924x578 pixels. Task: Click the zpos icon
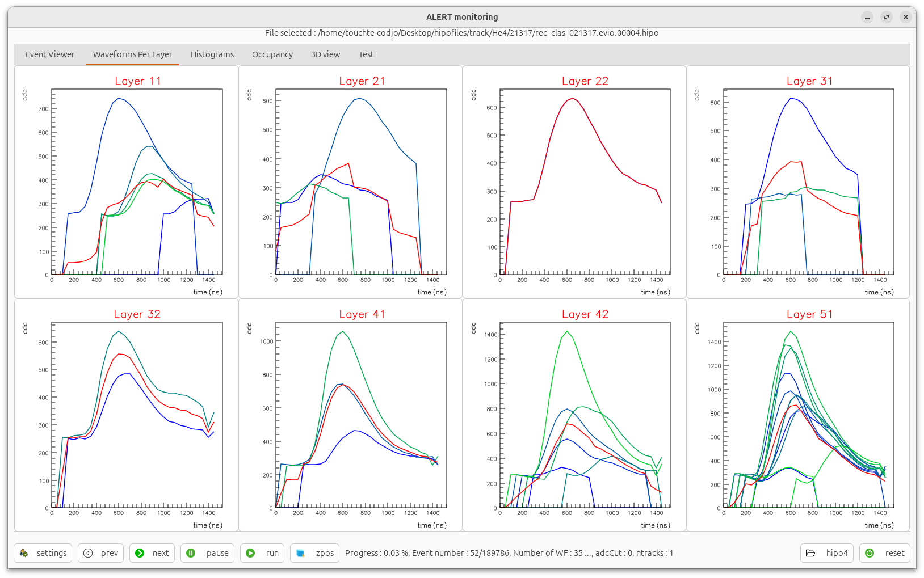(x=301, y=553)
